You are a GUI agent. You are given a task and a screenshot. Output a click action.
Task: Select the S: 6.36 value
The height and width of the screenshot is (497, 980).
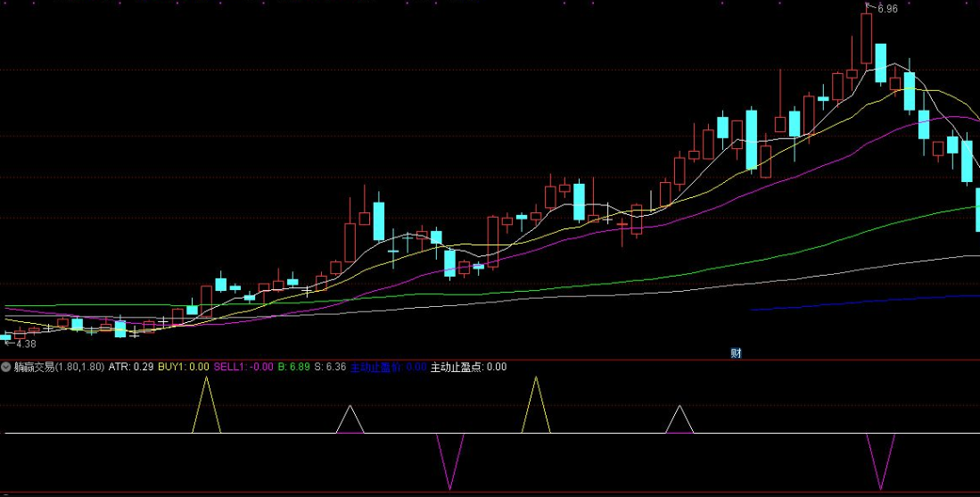[330, 367]
